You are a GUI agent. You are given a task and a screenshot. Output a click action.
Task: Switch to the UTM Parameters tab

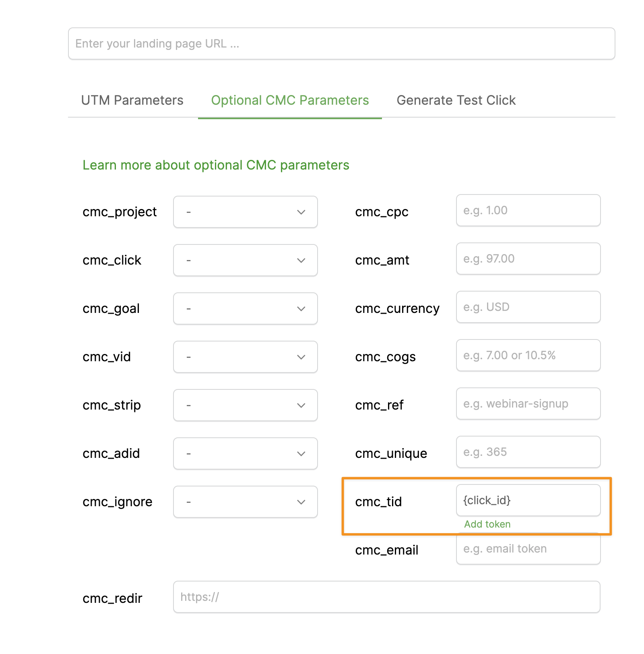pos(132,100)
